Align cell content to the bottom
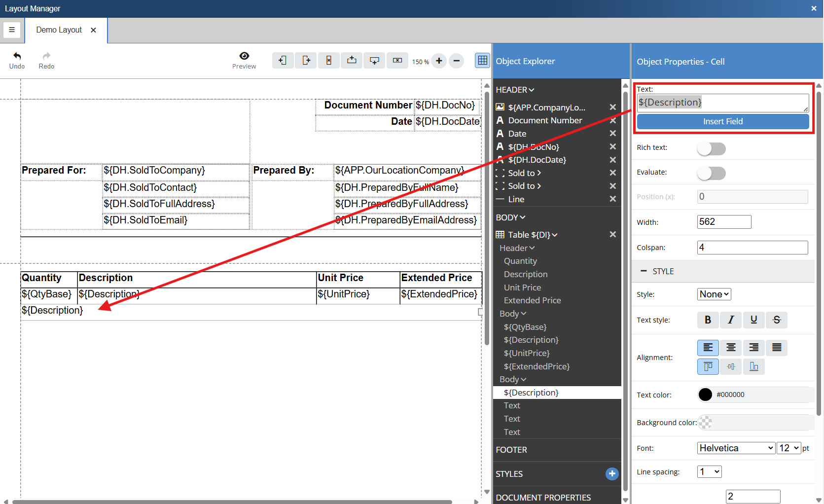This screenshot has width=824, height=504. pos(754,366)
